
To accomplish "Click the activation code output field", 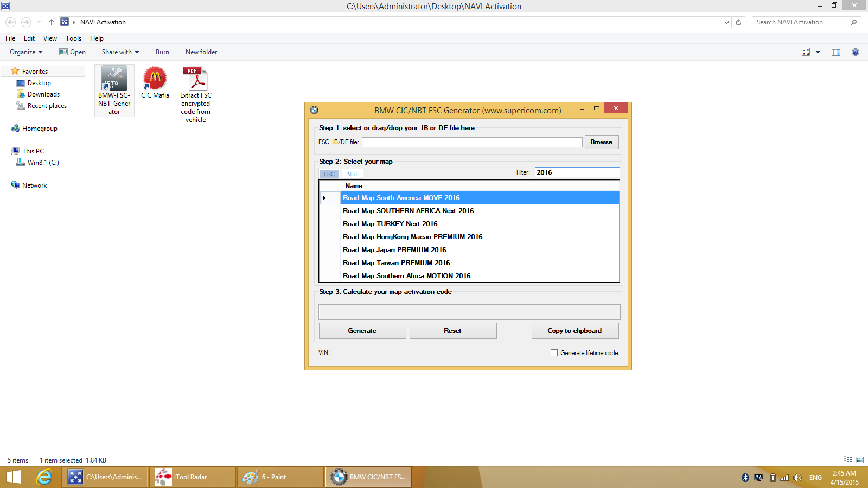I will [469, 312].
